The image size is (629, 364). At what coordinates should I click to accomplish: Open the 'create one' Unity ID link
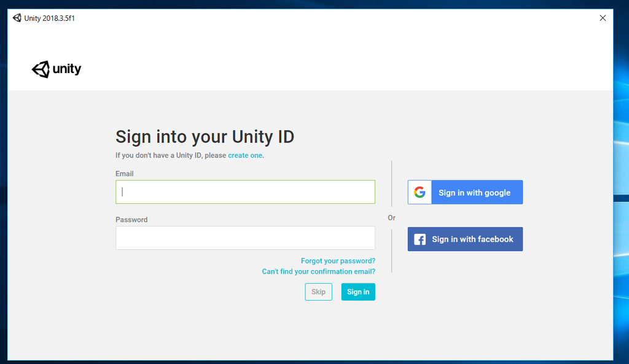tap(245, 155)
